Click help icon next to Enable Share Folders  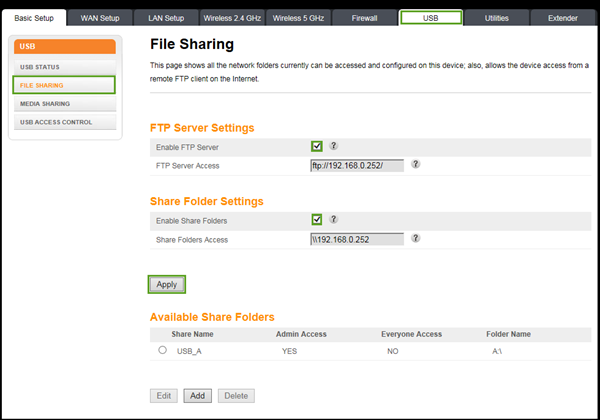pyautogui.click(x=333, y=219)
